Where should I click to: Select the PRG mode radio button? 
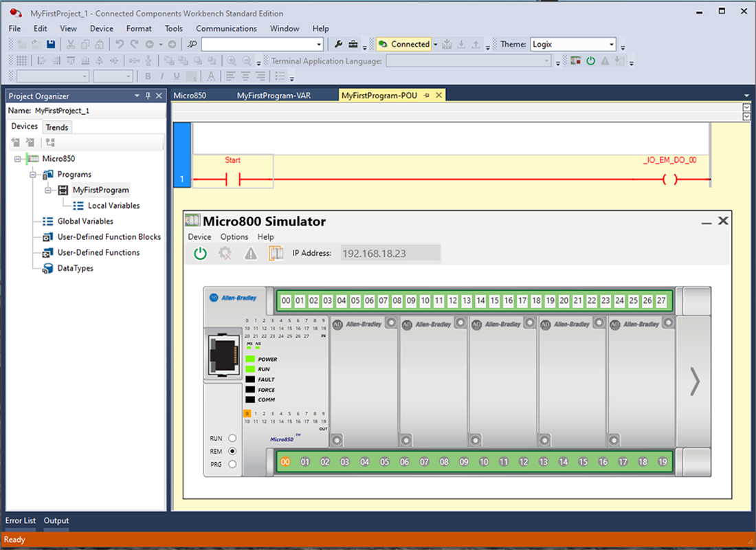[x=232, y=464]
